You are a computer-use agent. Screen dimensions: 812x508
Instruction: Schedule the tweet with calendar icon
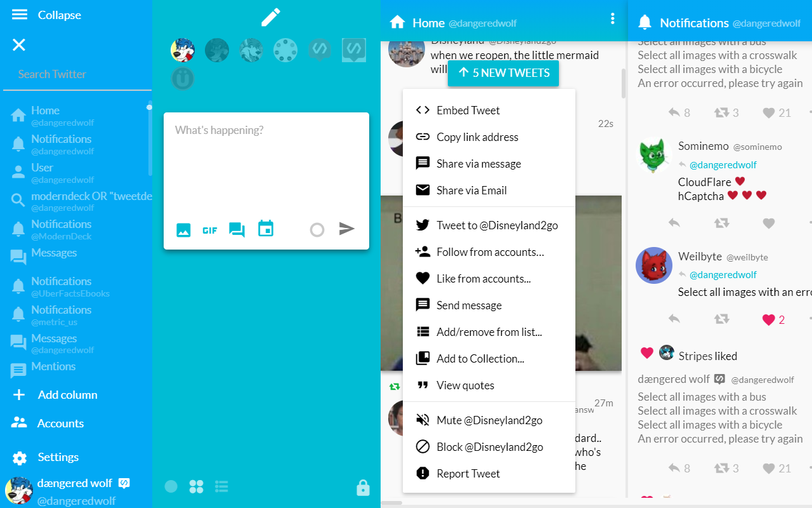[266, 229]
